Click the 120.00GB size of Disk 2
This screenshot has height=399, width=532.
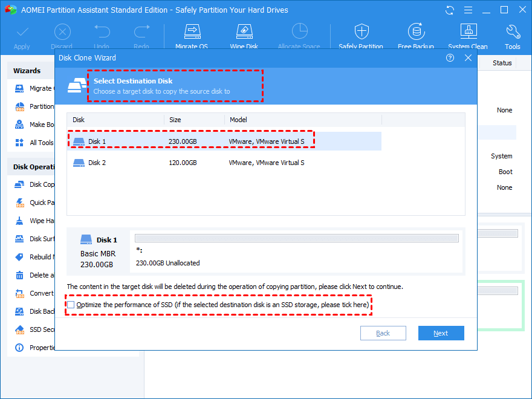(x=183, y=163)
